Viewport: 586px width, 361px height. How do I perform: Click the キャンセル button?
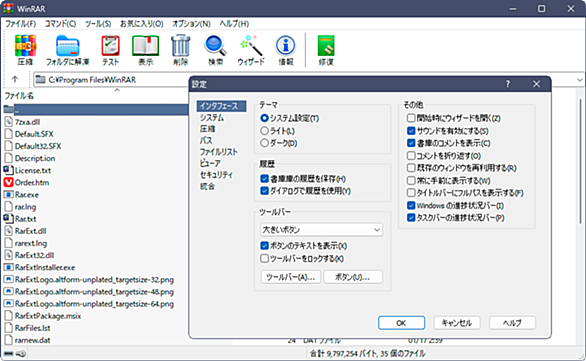[457, 323]
